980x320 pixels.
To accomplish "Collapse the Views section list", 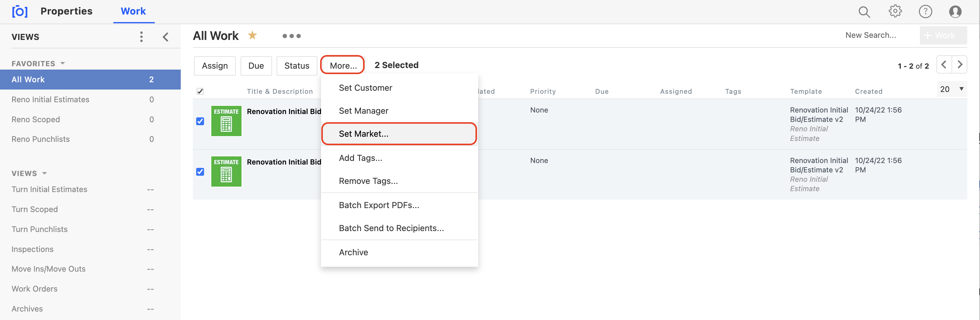I will pos(44,174).
